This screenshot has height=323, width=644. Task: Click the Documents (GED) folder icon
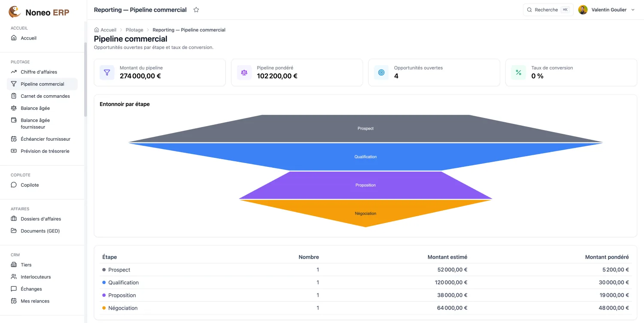coord(14,231)
